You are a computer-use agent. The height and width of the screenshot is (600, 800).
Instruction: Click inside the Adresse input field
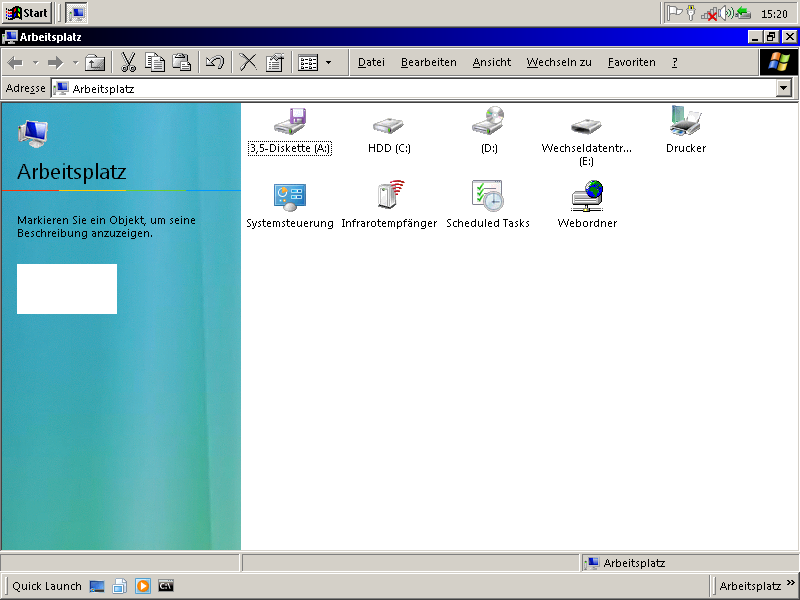[x=400, y=88]
